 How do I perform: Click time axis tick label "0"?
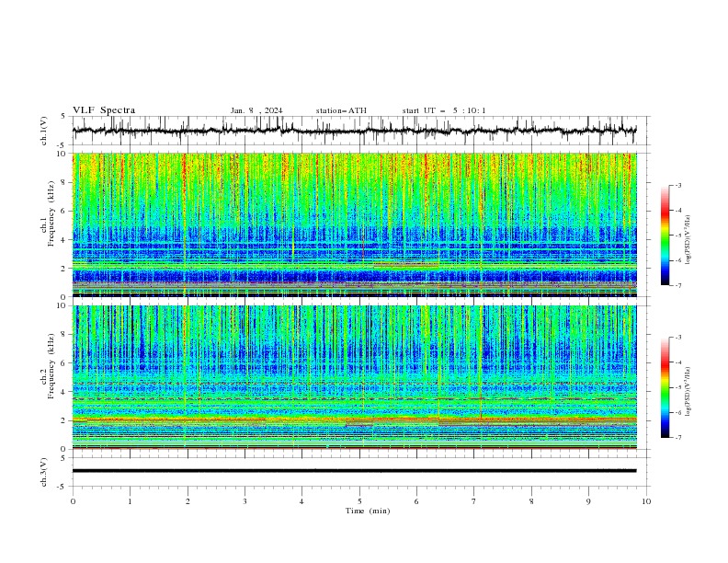73,501
